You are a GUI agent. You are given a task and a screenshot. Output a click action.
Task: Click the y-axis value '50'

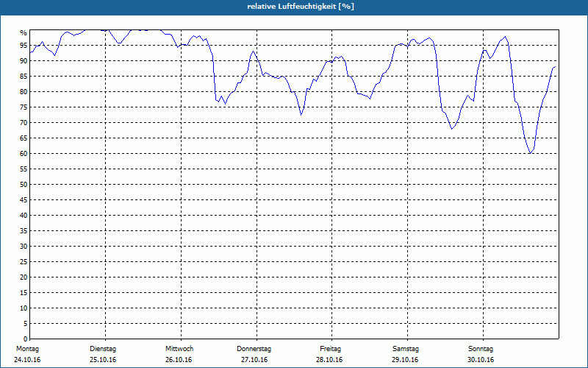pyautogui.click(x=24, y=185)
